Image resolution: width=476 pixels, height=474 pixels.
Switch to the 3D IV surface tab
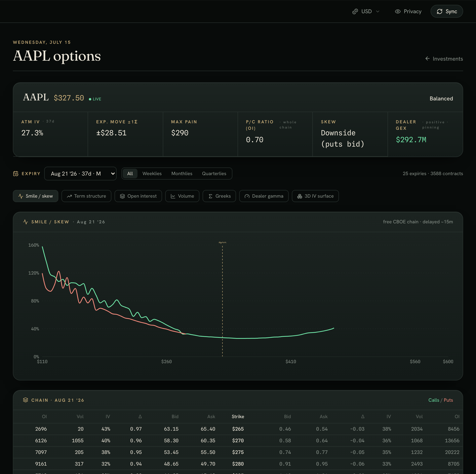click(x=315, y=196)
